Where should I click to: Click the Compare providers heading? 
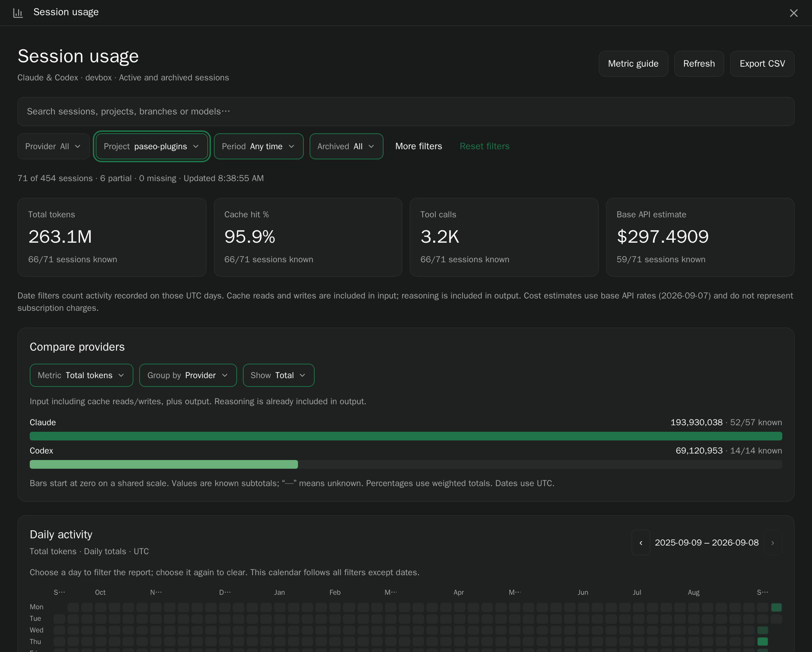click(x=77, y=347)
